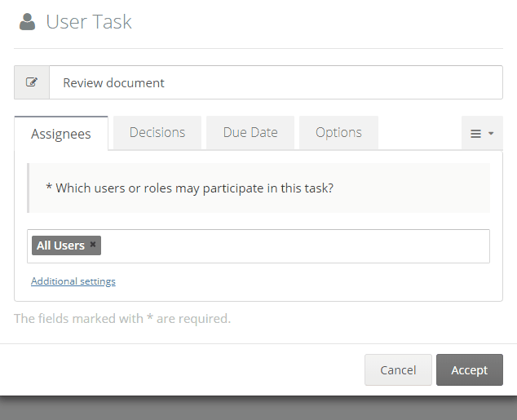Viewport: 517px width, 420px height.
Task: Confirm with the Accept button
Action: [x=469, y=369]
